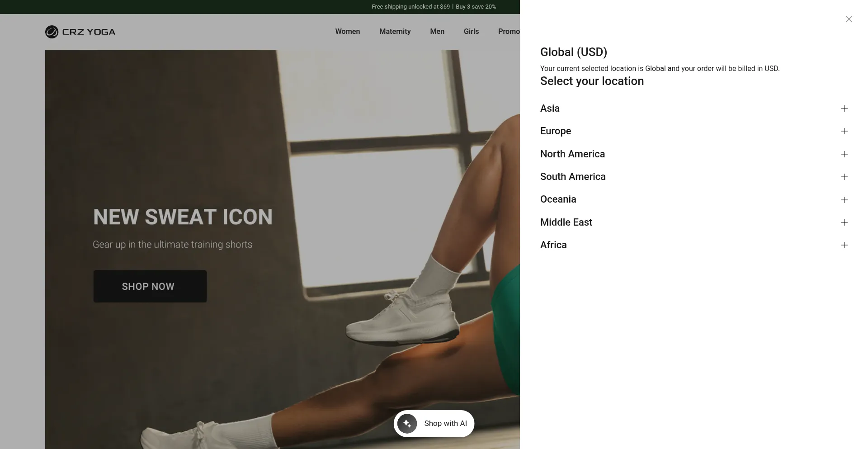This screenshot has height=449, width=868.
Task: Close the location selector panel
Action: click(x=849, y=19)
